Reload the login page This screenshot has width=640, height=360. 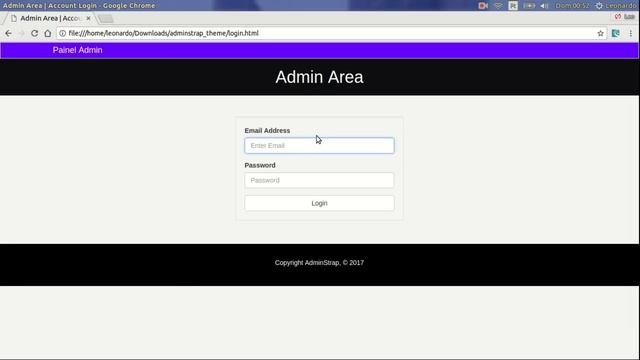point(34,33)
